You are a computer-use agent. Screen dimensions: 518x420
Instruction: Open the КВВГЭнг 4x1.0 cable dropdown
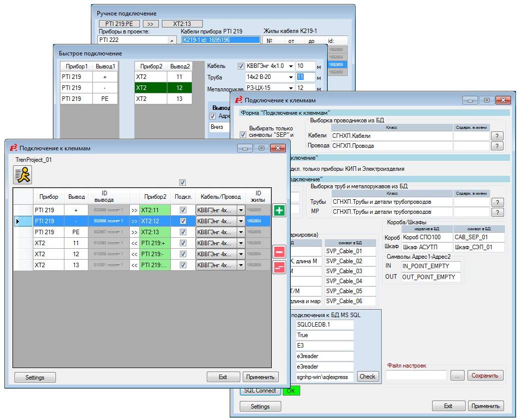tap(290, 66)
